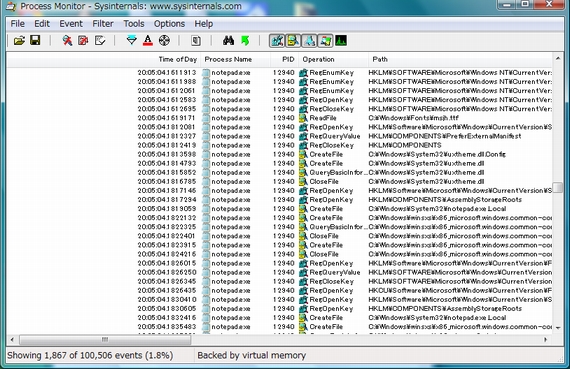Clear the display with the Clear icon
Screen dimensions: 570x369
click(x=100, y=40)
